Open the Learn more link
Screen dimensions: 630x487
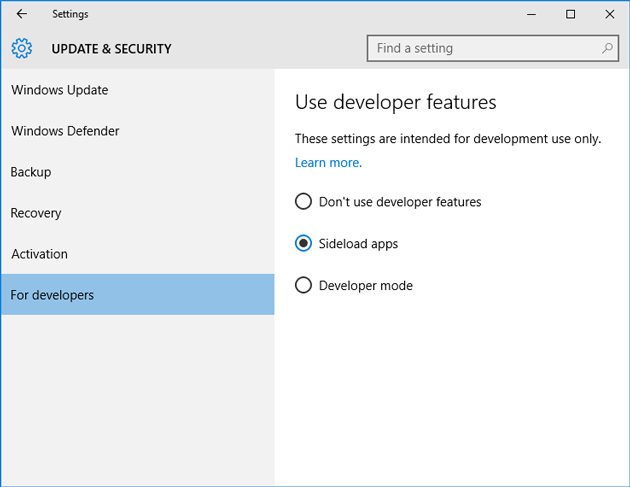[328, 162]
